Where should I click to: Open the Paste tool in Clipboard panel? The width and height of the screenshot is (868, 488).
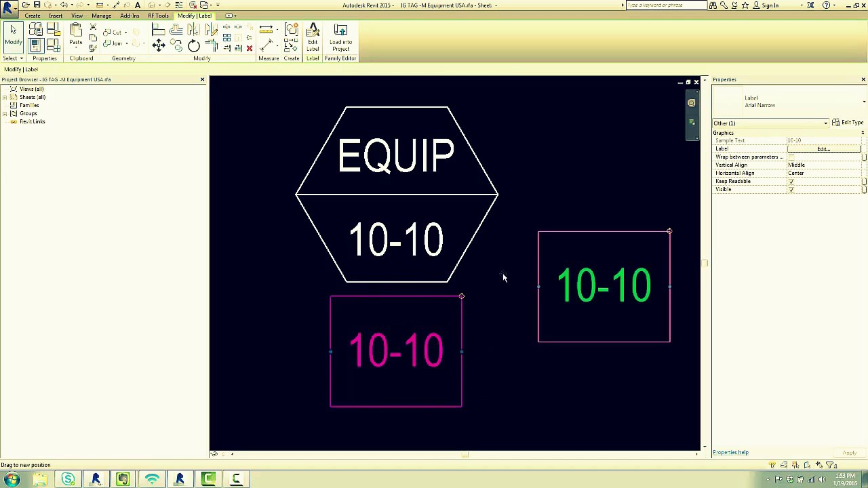tap(76, 35)
